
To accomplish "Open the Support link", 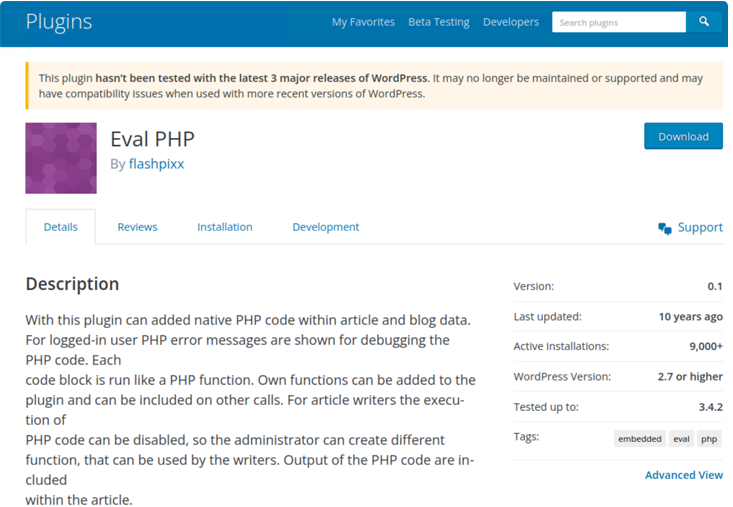I will point(699,227).
